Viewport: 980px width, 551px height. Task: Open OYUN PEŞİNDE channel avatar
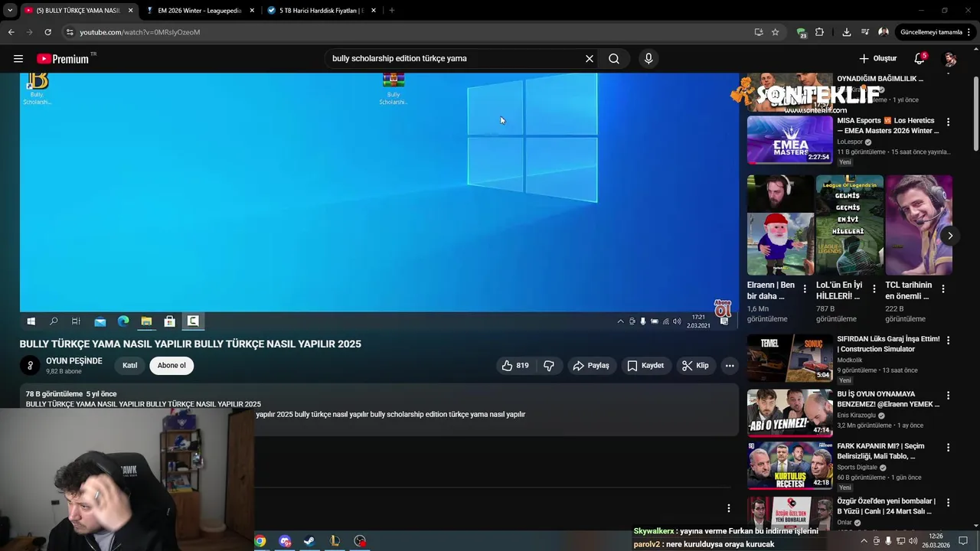click(x=30, y=366)
